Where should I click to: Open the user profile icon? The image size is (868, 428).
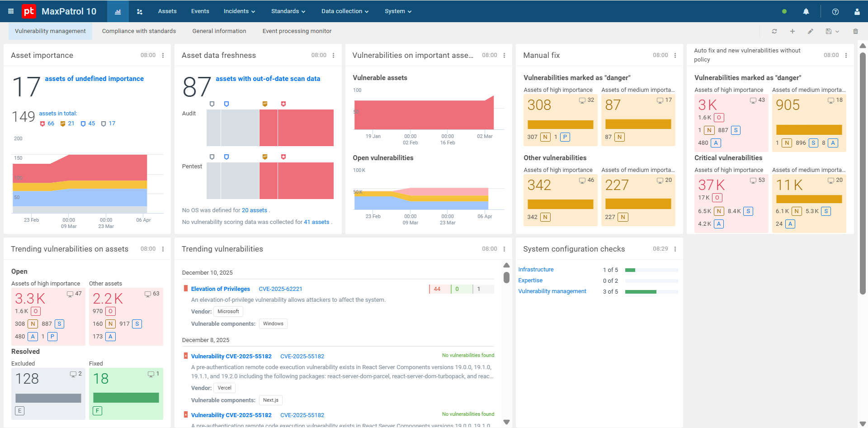tap(857, 11)
